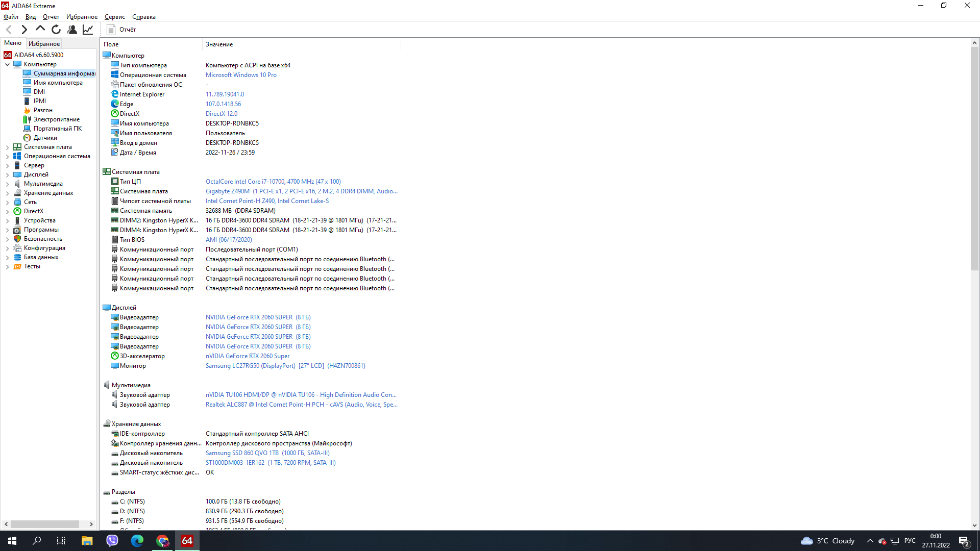
Task: Expand the Системная плата tree node
Action: click(x=7, y=147)
